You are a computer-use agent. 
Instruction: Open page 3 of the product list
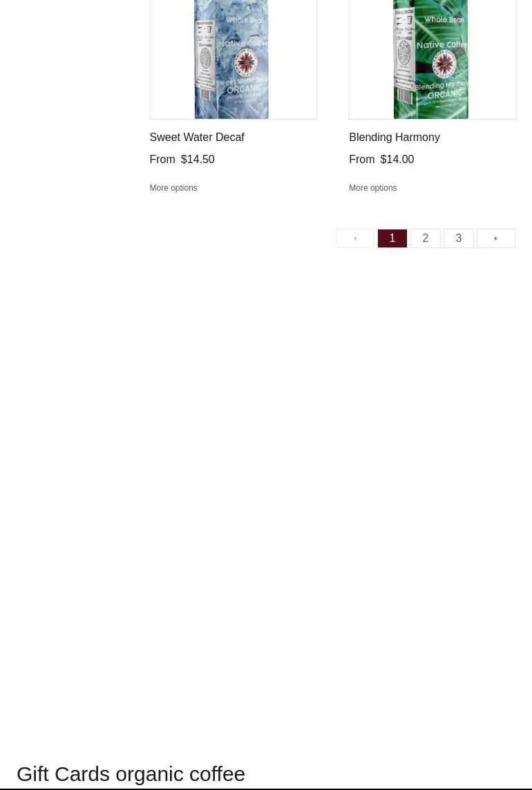pyautogui.click(x=459, y=238)
